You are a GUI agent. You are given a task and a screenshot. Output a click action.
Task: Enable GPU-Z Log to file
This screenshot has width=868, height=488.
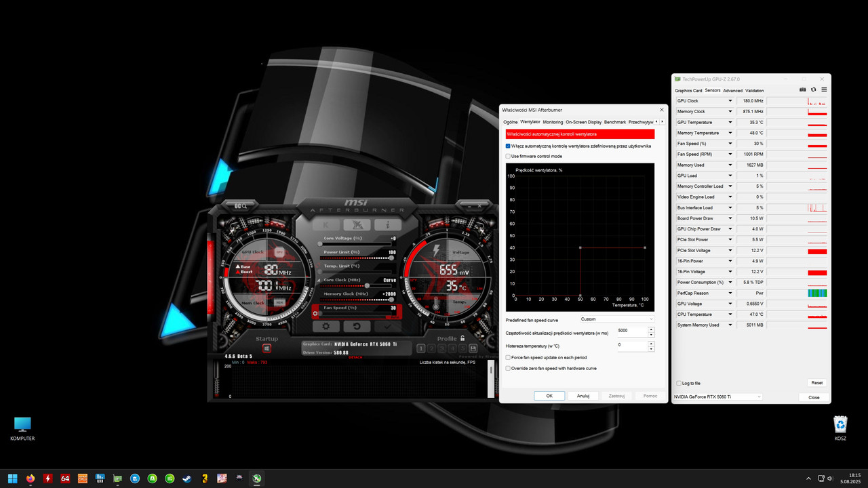click(679, 383)
